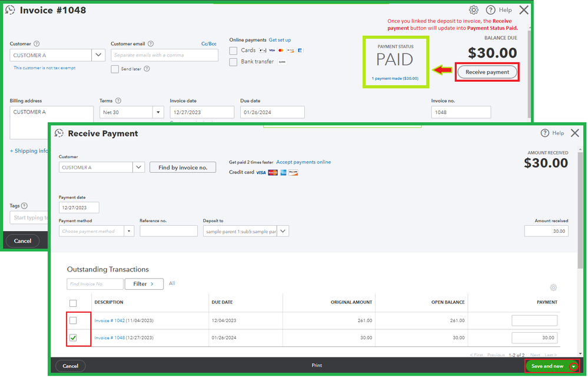Click the Mastercard icon beside Credit card
The height and width of the screenshot is (378, 588).
[x=273, y=173]
